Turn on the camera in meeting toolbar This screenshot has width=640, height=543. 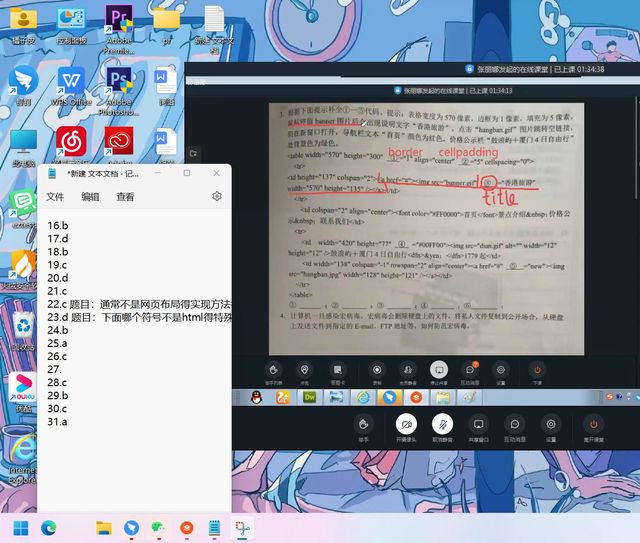[406, 423]
